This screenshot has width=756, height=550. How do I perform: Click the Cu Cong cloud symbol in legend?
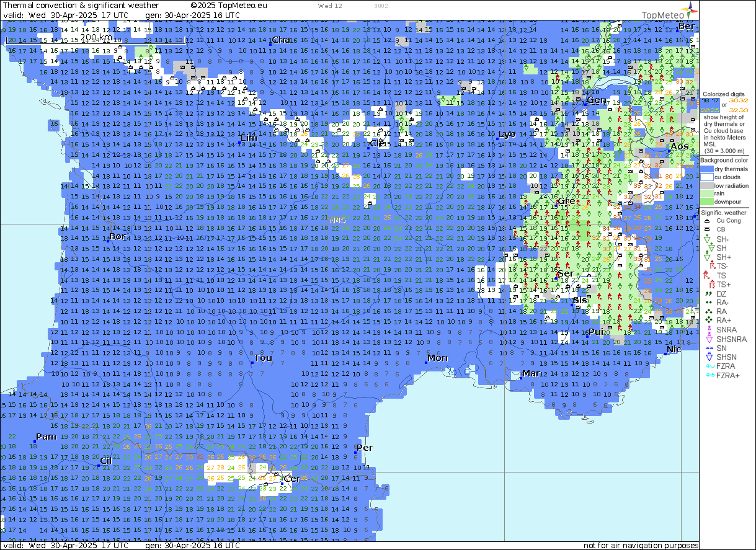coord(706,220)
